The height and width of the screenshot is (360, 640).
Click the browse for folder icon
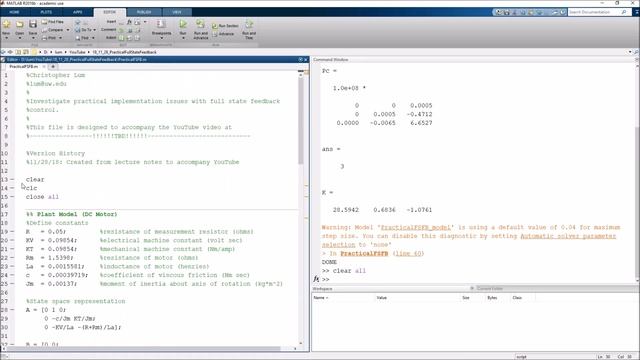[26, 52]
